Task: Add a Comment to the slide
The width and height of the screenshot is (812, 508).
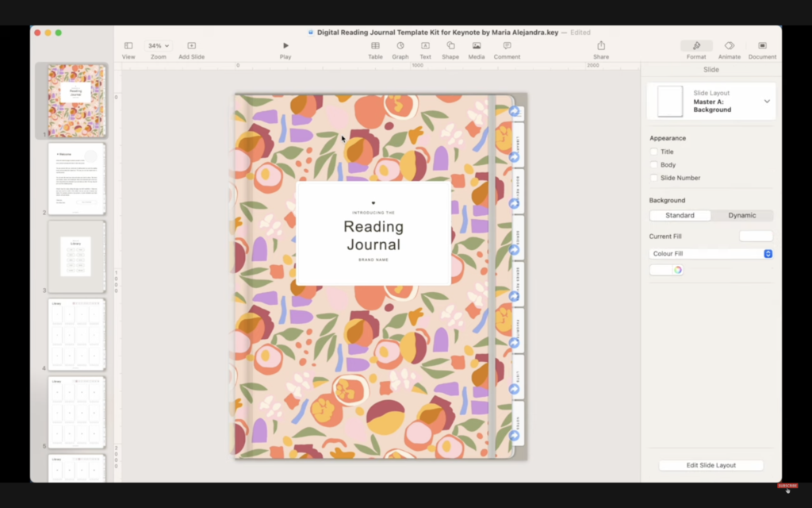Action: [x=507, y=49]
